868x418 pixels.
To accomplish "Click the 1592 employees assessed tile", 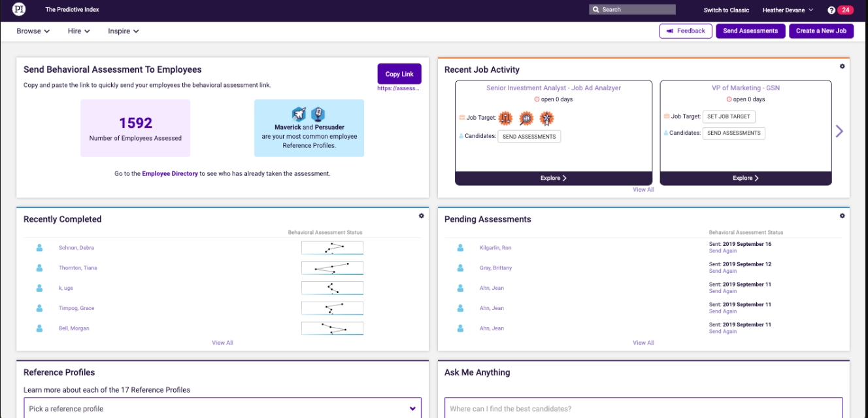I will pyautogui.click(x=135, y=128).
